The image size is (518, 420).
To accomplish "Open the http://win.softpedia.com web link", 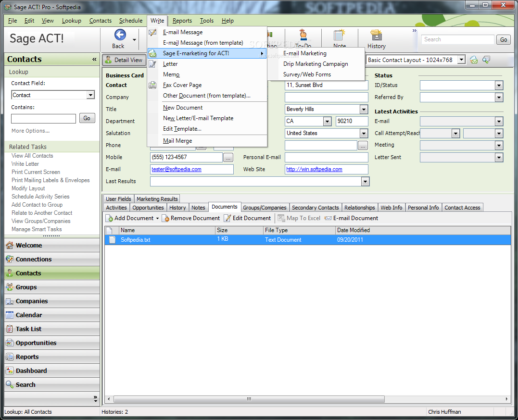I will point(314,169).
